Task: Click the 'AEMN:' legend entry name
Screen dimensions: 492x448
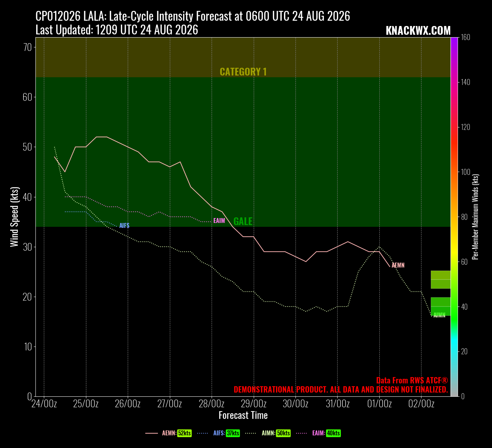Action: point(169,433)
